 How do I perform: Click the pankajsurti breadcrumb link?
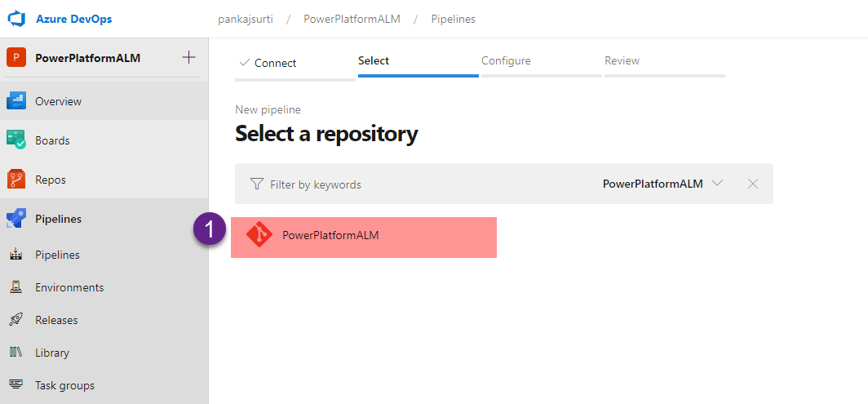246,19
